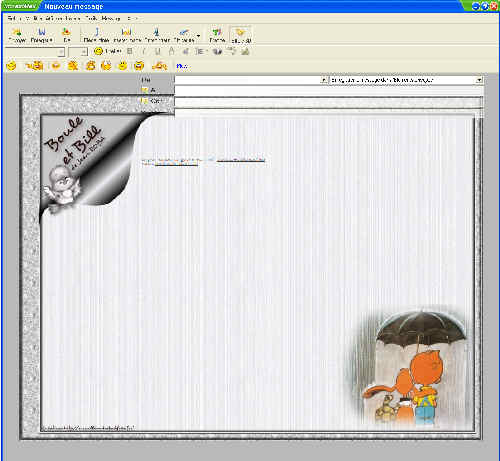The width and height of the screenshot is (500, 461).
Task: Click the font color A icon
Action: pyautogui.click(x=171, y=51)
